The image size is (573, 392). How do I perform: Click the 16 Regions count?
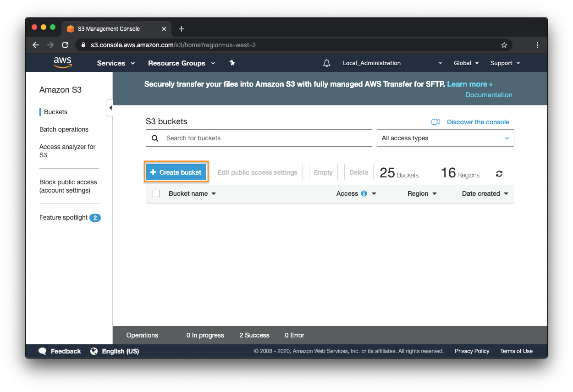point(460,173)
